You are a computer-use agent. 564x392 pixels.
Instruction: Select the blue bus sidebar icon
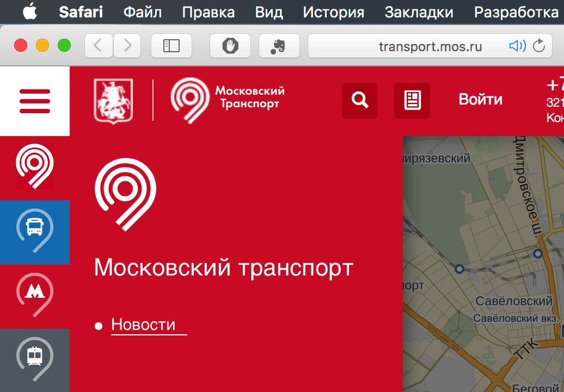click(x=35, y=232)
